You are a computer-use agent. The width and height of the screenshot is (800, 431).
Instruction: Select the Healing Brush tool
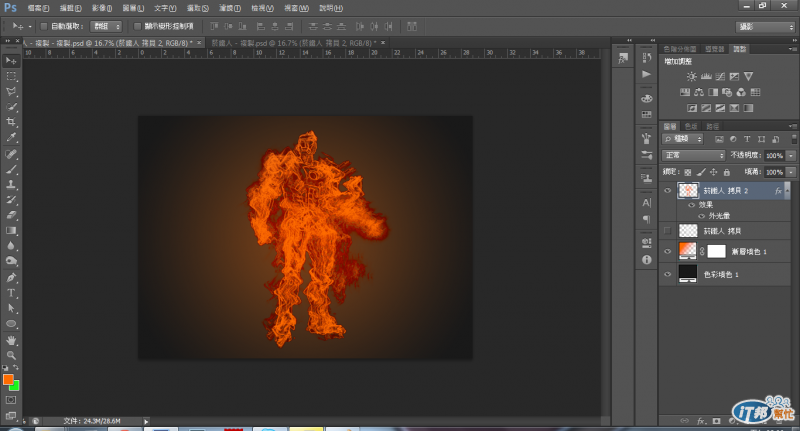click(11, 154)
